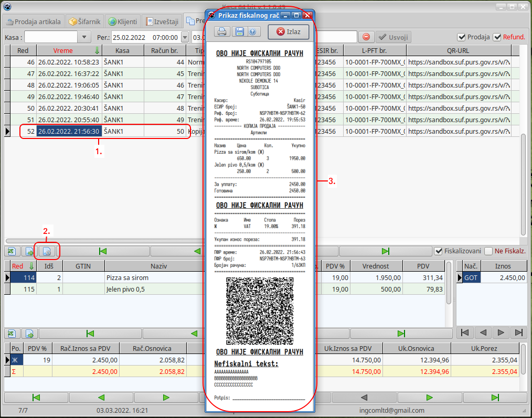532x418 pixels.
Task: Click the fiscal receipt preview icon under invoices
Action: [x=46, y=252]
